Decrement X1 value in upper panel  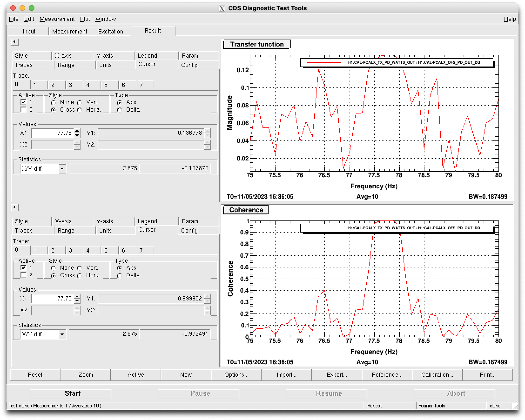pyautogui.click(x=77, y=135)
